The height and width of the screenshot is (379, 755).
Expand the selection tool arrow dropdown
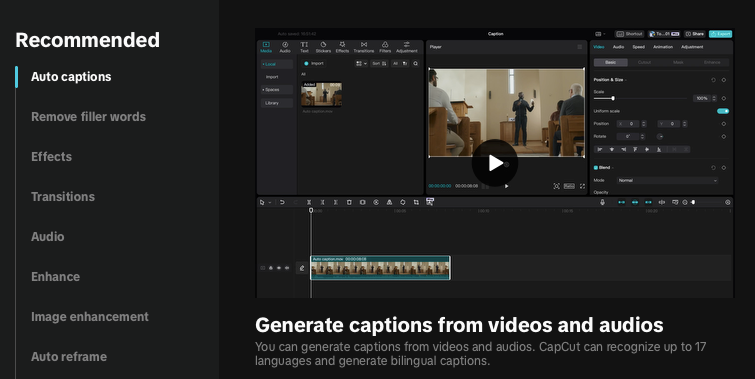[x=270, y=203]
